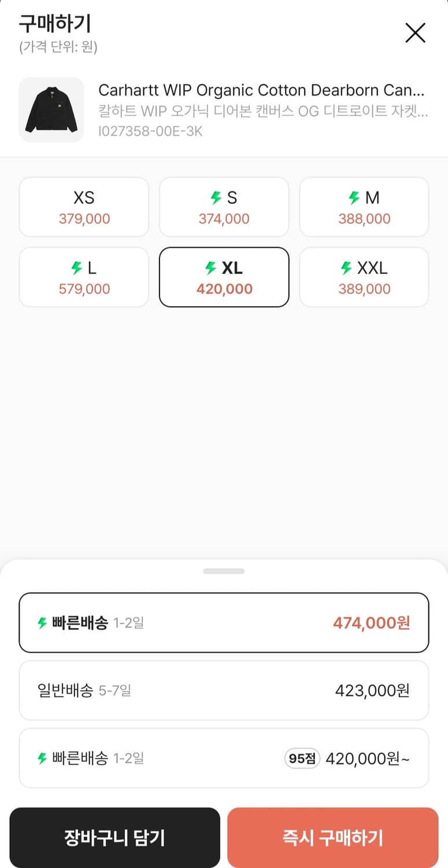Add to cart with 장바구니 담기
The image size is (448, 868).
click(x=114, y=837)
